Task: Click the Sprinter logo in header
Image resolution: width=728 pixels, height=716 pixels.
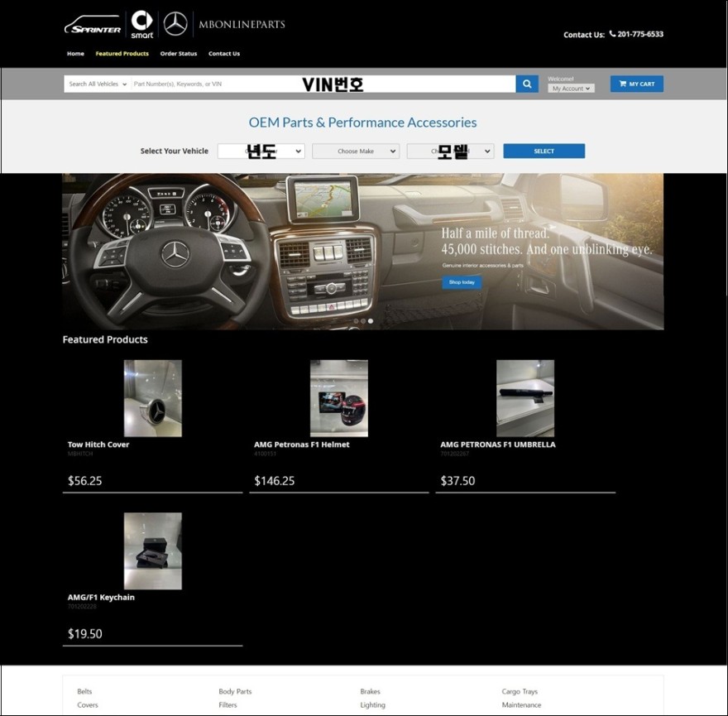Action: (x=93, y=25)
